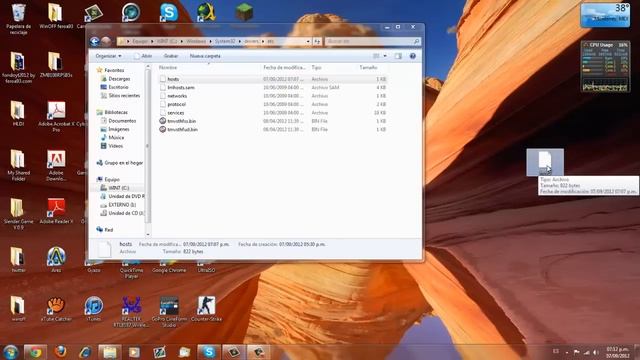Click the volume icon in system tray

[x=596, y=352]
